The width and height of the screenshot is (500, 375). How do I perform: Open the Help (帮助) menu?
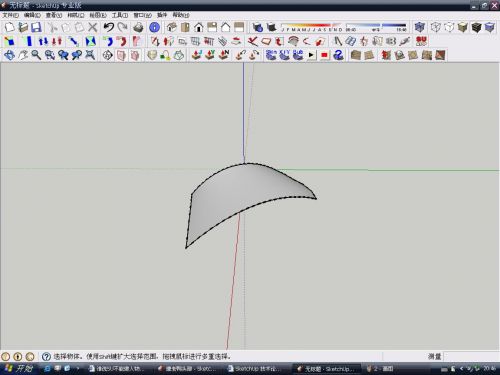point(181,15)
